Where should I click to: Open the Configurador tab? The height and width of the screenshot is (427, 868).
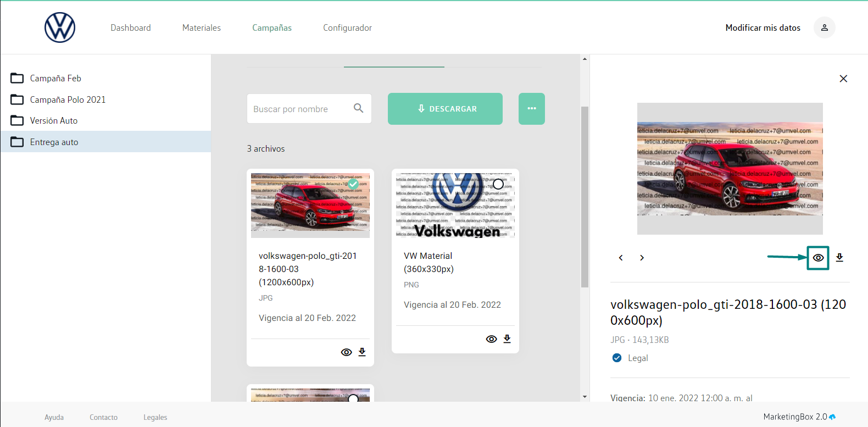click(x=347, y=27)
